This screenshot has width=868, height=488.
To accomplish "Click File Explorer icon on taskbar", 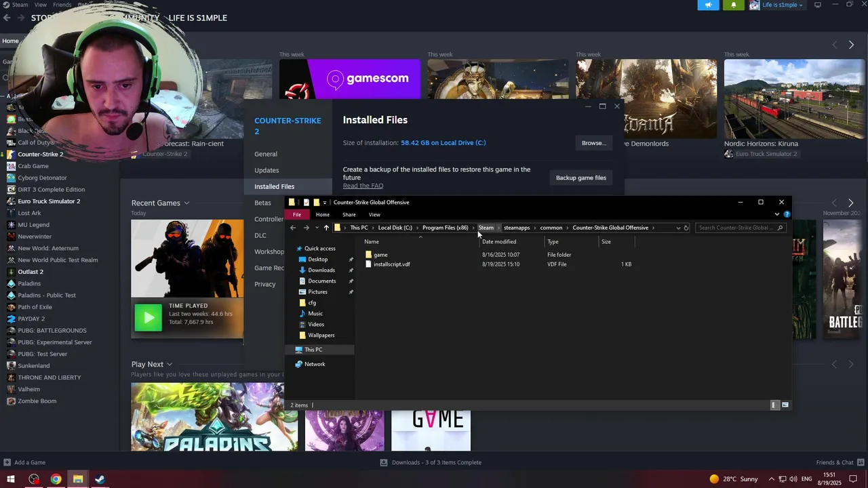I will [78, 479].
